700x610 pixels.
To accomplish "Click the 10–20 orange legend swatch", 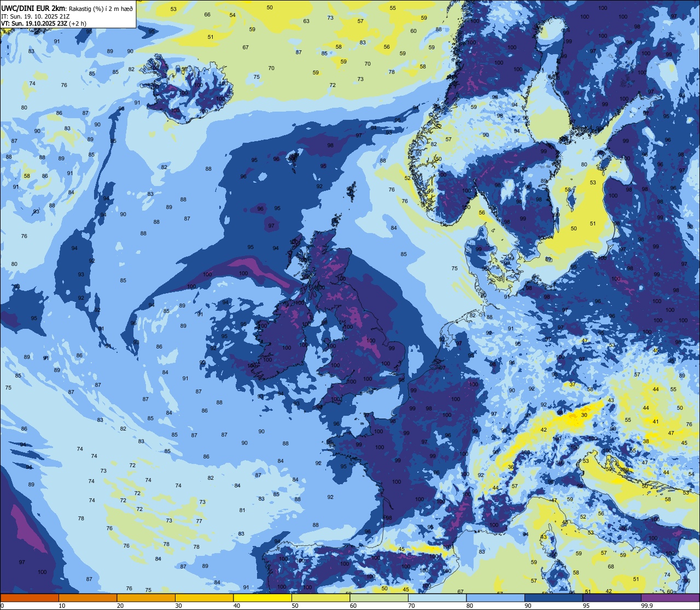I will [87, 597].
